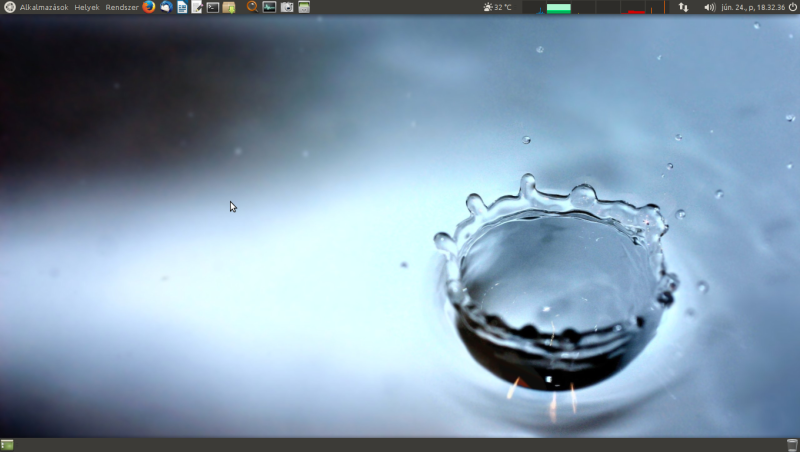Launch Thunderbird mail from the panel
Image resolution: width=800 pixels, height=452 pixels.
pos(166,7)
